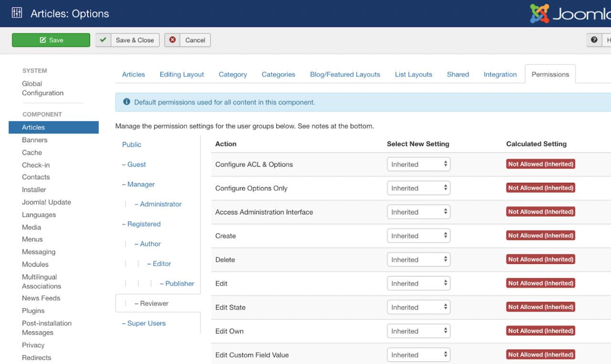Select the Guest user group

point(134,165)
